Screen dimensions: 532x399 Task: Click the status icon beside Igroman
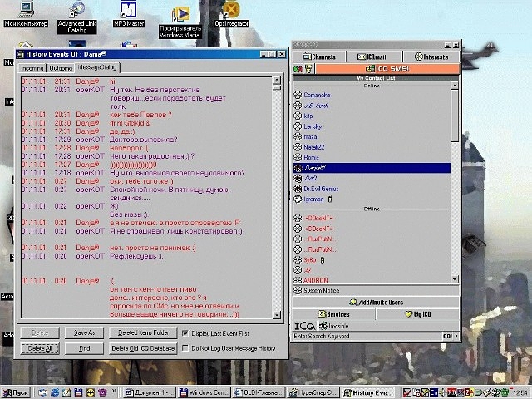pyautogui.click(x=298, y=199)
